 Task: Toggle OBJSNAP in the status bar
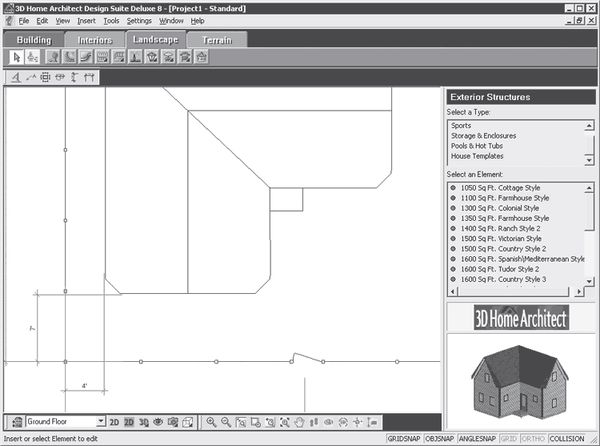pyautogui.click(x=439, y=438)
